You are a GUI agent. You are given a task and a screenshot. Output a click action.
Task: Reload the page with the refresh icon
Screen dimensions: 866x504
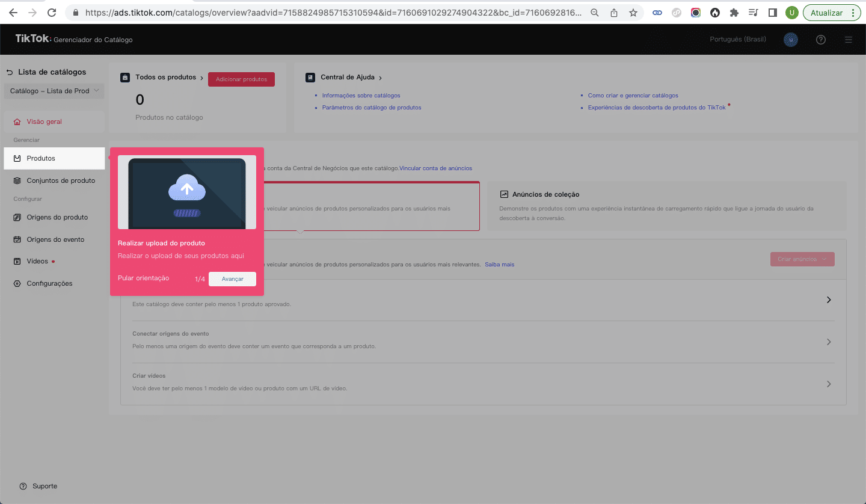(52, 13)
